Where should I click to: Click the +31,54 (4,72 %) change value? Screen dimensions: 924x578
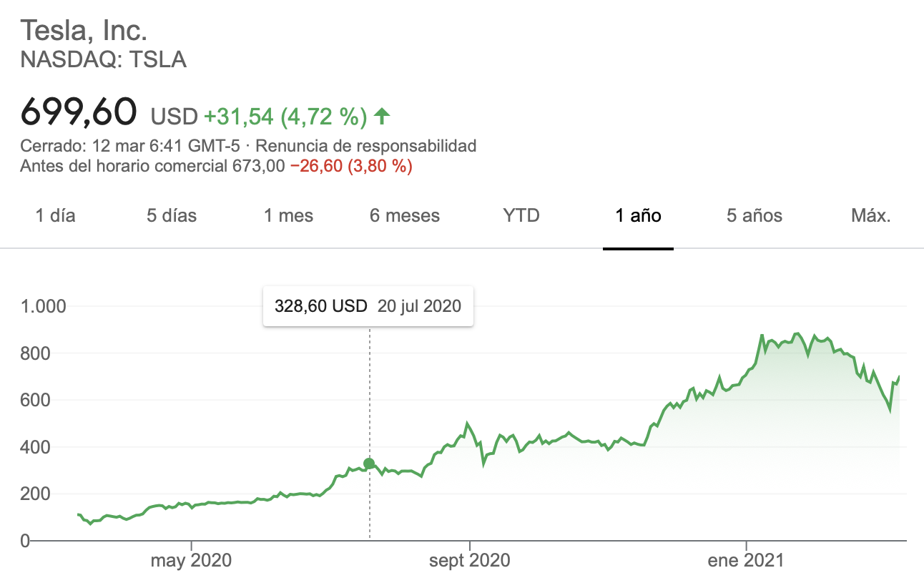[285, 115]
